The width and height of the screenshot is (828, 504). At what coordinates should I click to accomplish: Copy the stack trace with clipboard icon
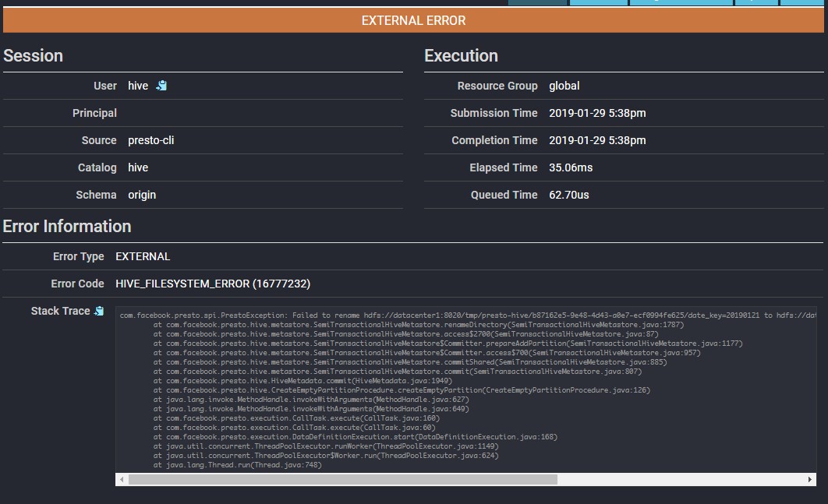pyautogui.click(x=99, y=311)
